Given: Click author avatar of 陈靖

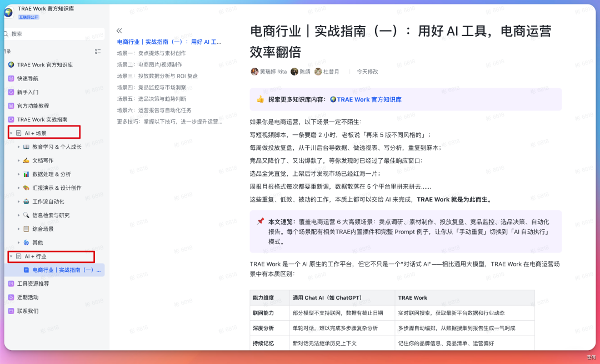Looking at the screenshot, I should coord(294,72).
